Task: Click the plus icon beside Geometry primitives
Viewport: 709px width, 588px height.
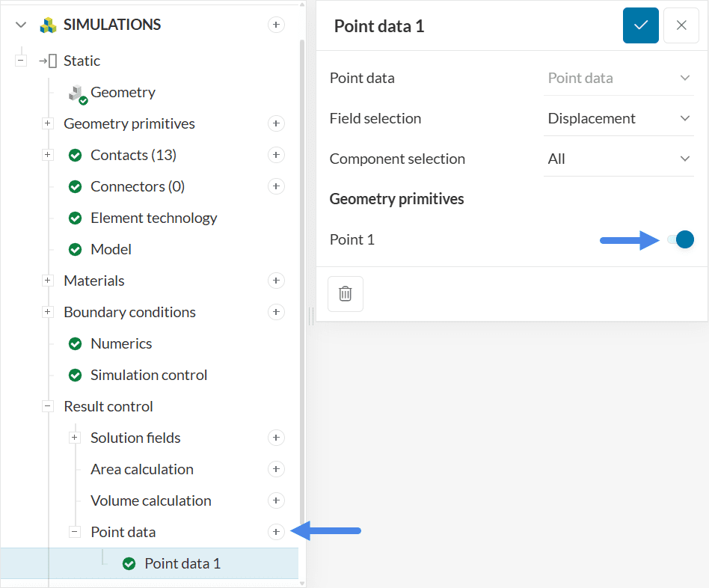Action: [276, 123]
